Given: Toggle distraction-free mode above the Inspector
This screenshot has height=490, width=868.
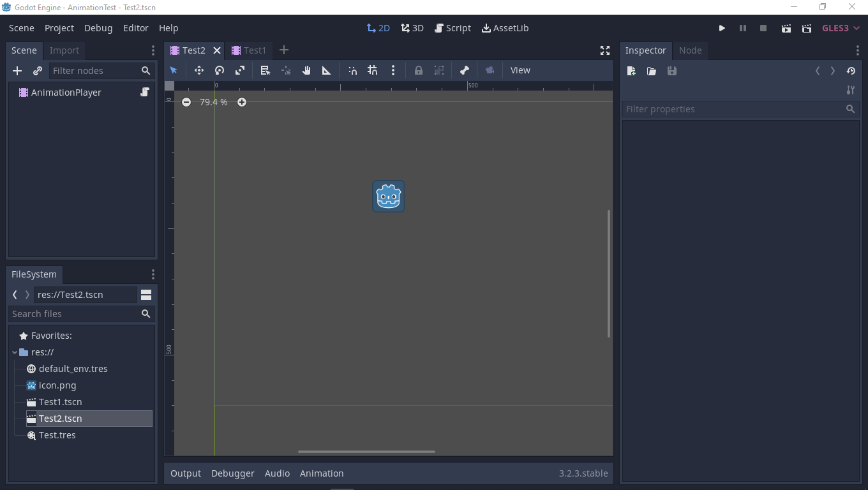Looking at the screenshot, I should click(x=604, y=50).
